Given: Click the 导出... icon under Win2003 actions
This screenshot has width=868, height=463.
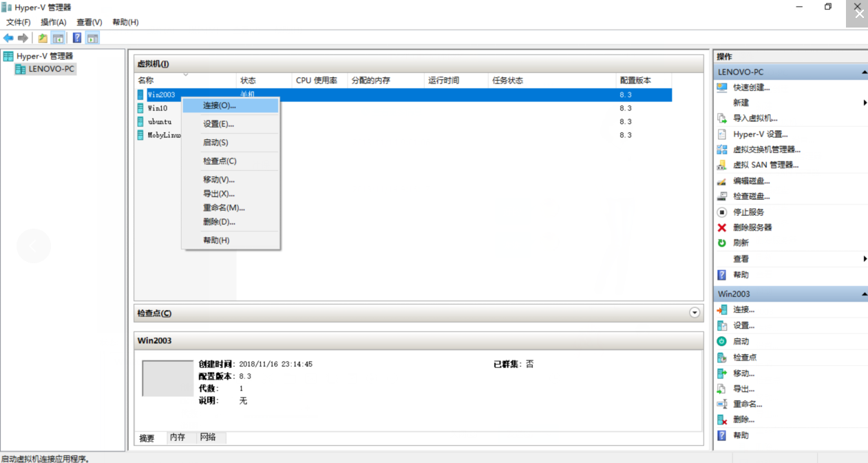Looking at the screenshot, I should tap(722, 389).
